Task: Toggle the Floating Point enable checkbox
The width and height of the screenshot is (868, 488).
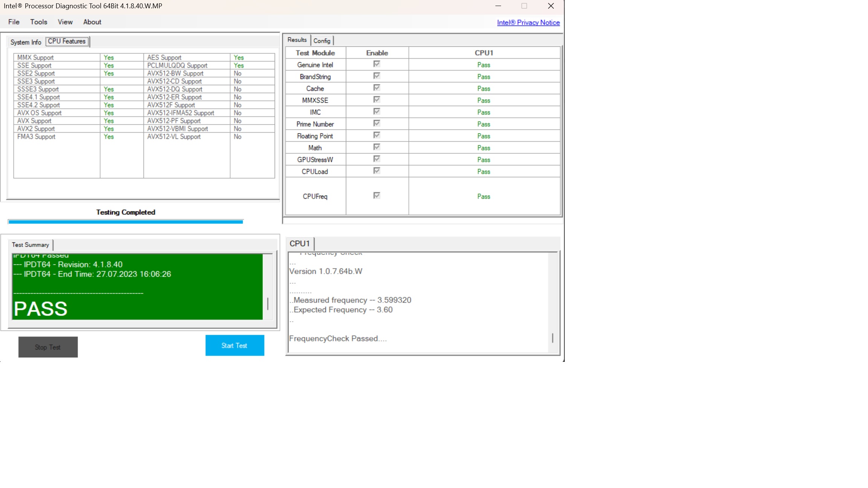Action: click(376, 135)
